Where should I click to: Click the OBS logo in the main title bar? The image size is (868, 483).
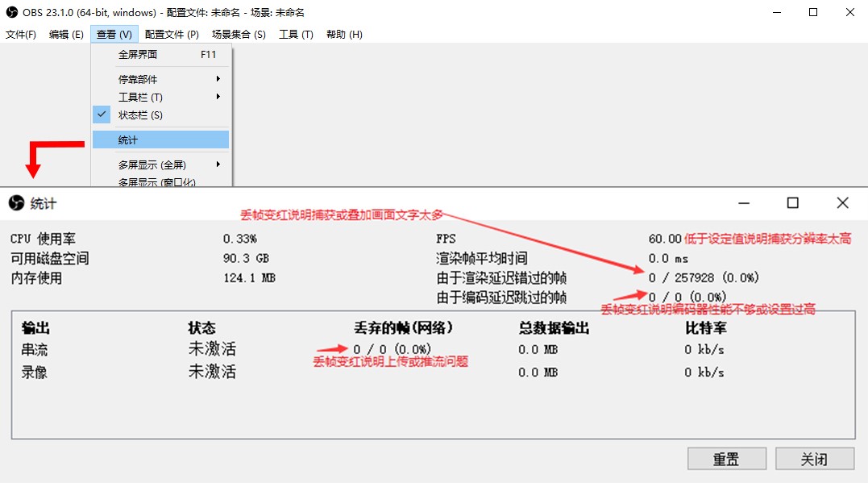point(11,12)
